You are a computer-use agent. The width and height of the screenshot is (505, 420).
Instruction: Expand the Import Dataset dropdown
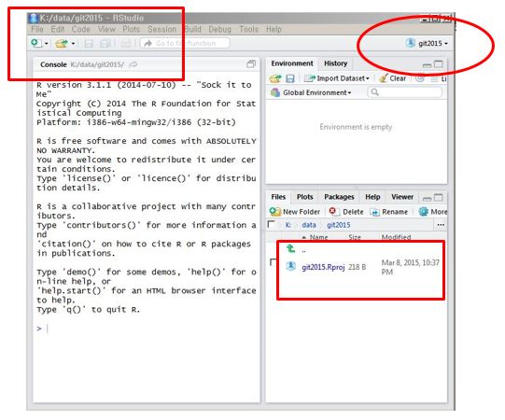(x=337, y=78)
